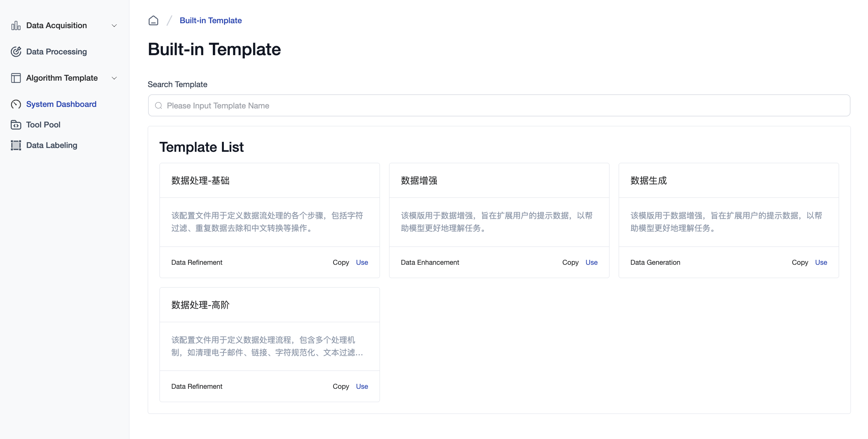Click the Data Acquisition bar chart icon
This screenshot has height=439, width=868.
(x=16, y=25)
